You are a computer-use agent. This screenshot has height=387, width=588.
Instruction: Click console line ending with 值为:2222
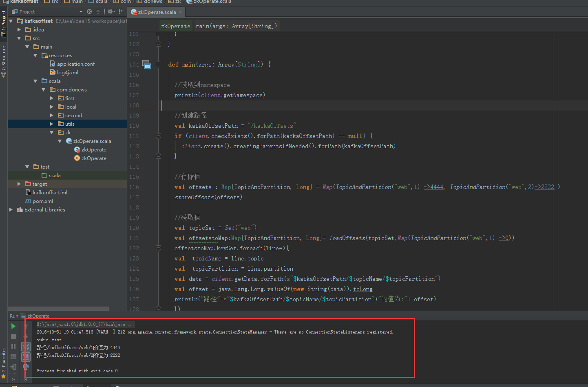click(79, 355)
